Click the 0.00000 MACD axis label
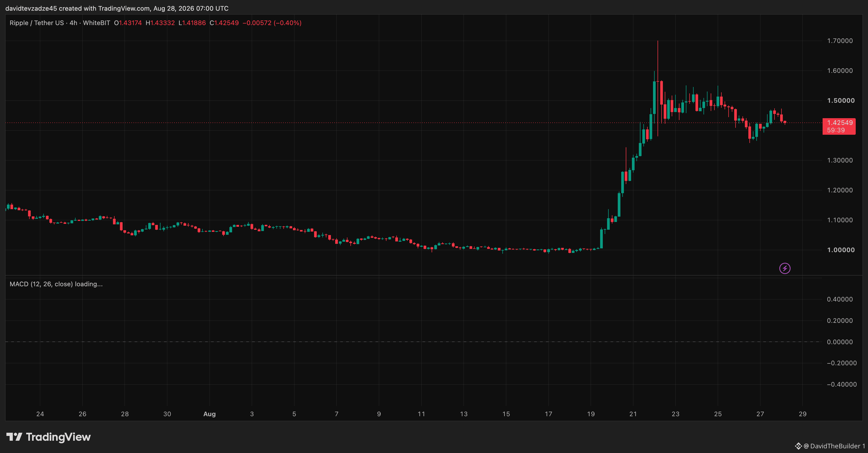Screen dimensions: 868x453 click(x=840, y=342)
